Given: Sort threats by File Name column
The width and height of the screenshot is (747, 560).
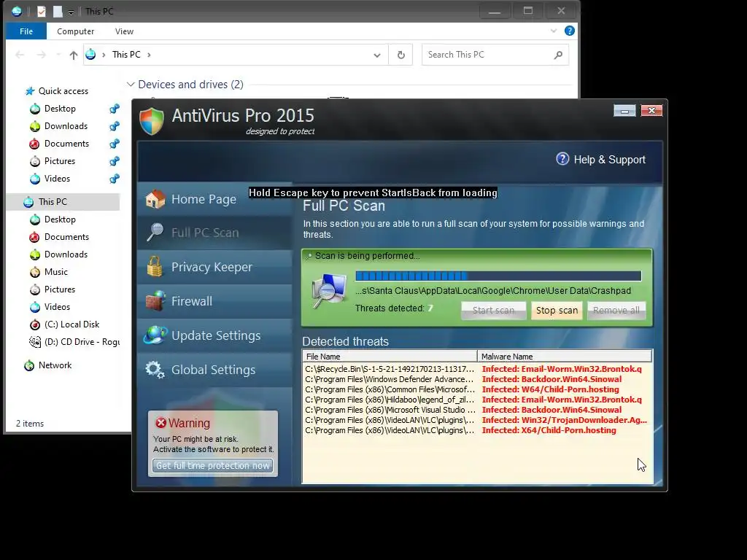Looking at the screenshot, I should pos(390,356).
